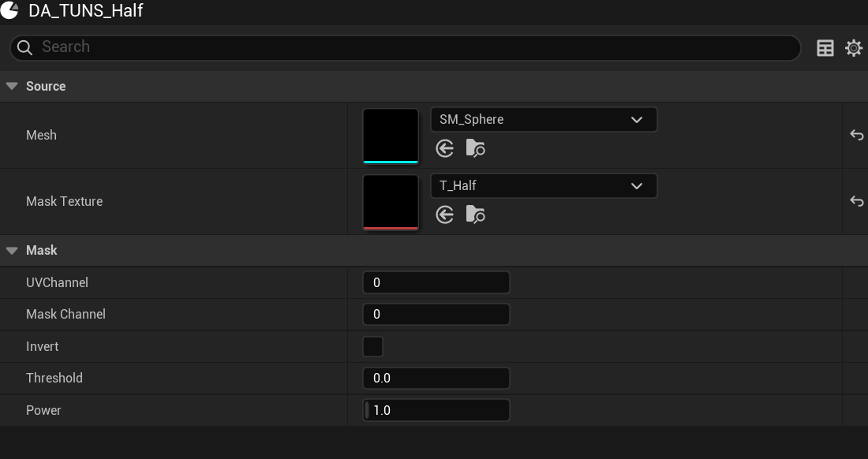Click the Mask Texture property label
This screenshot has height=459, width=868.
pos(64,201)
